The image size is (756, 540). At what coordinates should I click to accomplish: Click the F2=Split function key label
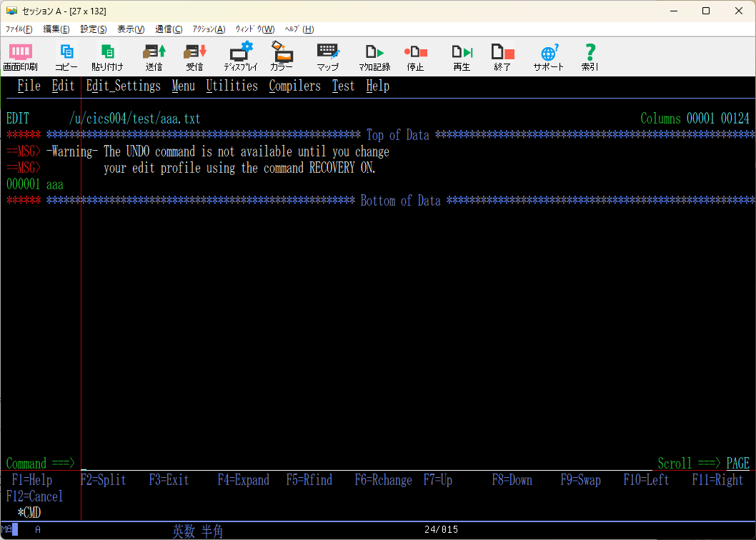point(103,480)
